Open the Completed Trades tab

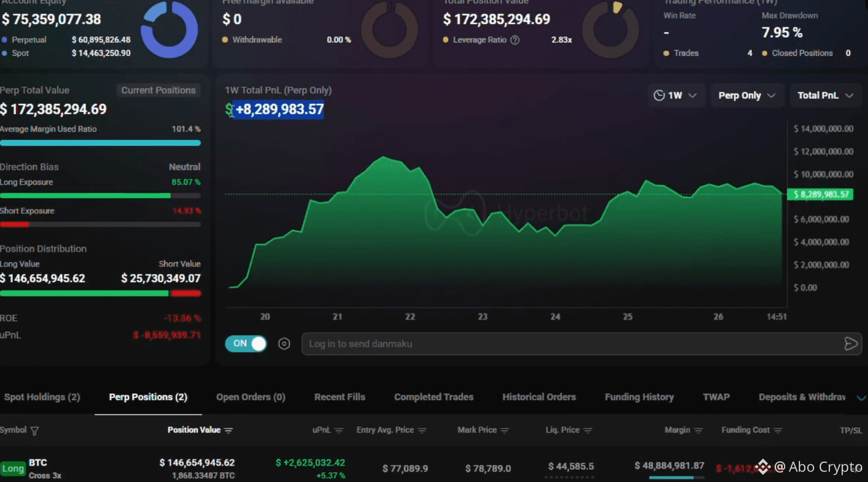click(433, 397)
